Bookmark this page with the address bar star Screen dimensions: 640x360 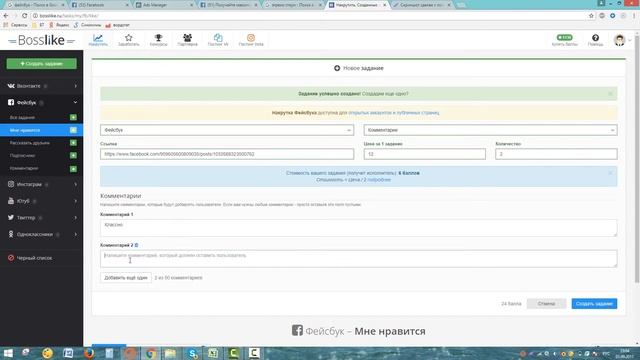[x=591, y=16]
